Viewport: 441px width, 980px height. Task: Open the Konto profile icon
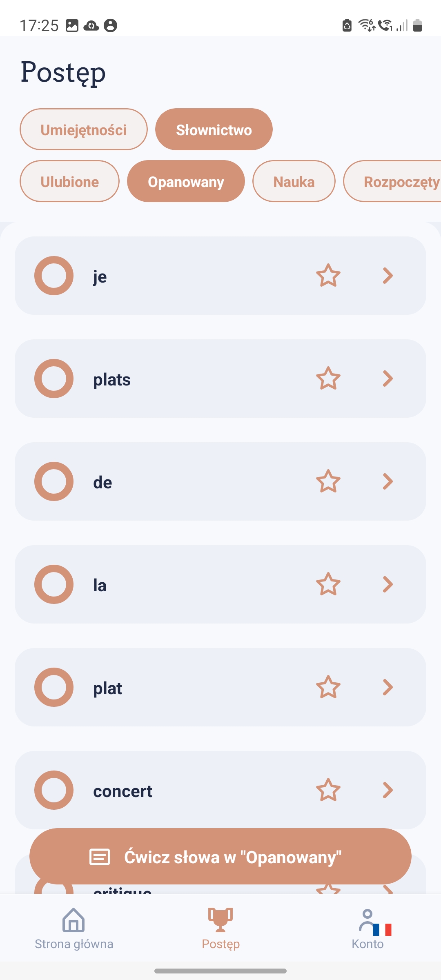367,920
